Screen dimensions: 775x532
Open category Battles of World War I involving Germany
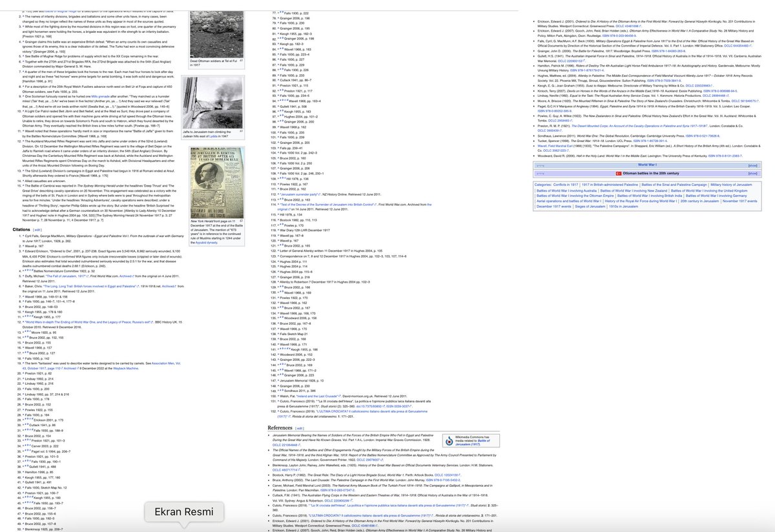point(716,196)
